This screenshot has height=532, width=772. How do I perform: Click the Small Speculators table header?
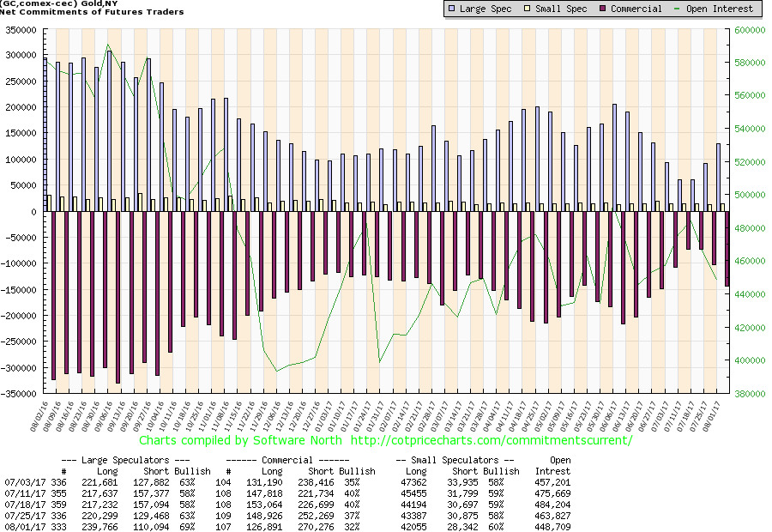[455, 460]
